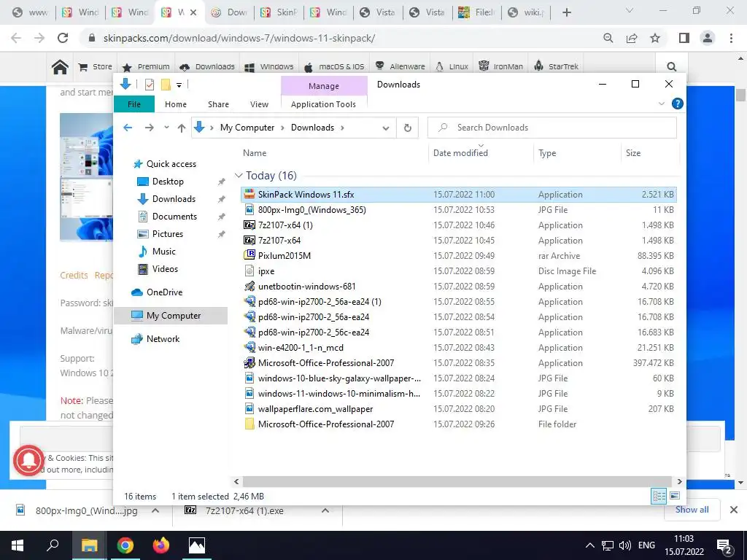Open new Chrome tab
The width and height of the screenshot is (747, 560).
pyautogui.click(x=566, y=12)
